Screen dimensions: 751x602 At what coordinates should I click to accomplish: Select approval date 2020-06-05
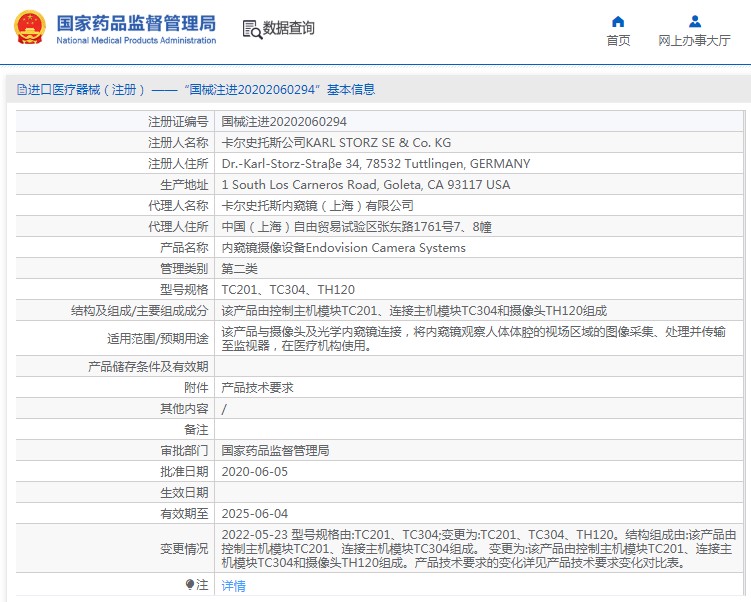click(x=255, y=472)
